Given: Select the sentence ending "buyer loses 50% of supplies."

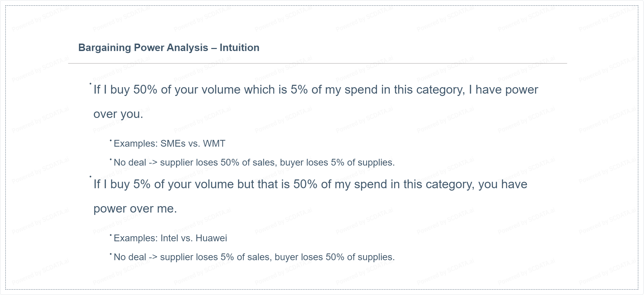Looking at the screenshot, I should click(x=254, y=257).
